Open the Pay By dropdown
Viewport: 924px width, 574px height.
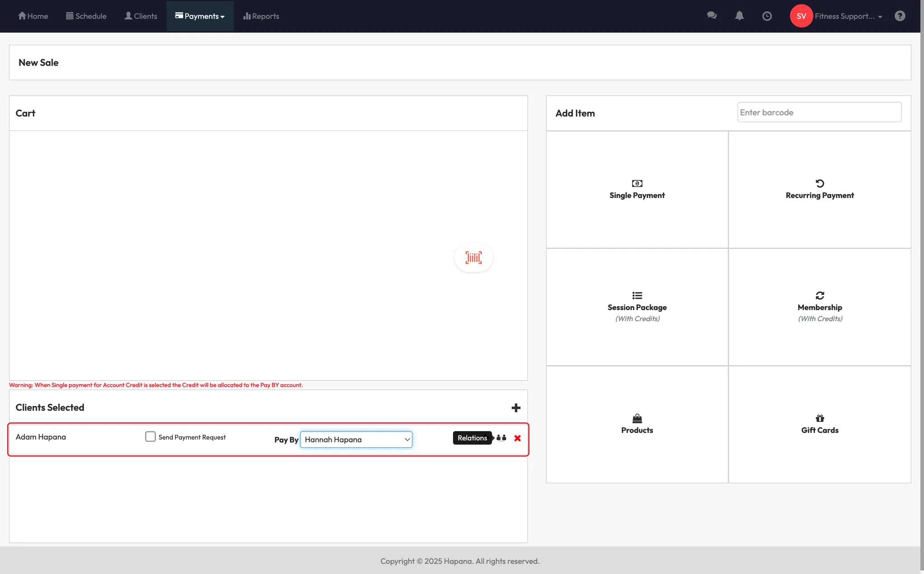click(x=356, y=439)
